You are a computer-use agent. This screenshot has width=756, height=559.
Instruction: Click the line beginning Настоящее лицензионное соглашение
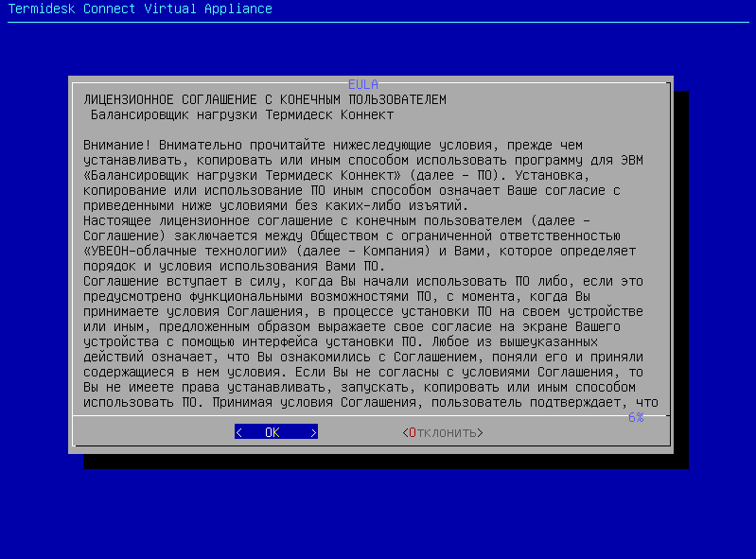[x=337, y=220]
